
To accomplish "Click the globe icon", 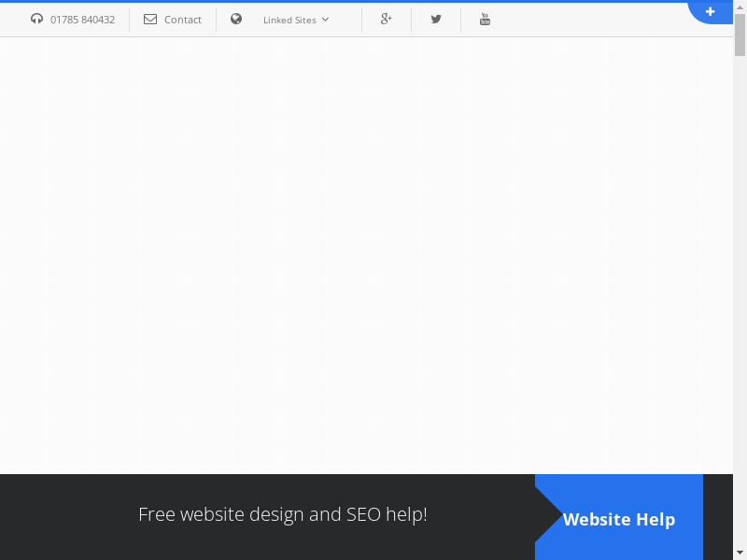I will pos(236,19).
